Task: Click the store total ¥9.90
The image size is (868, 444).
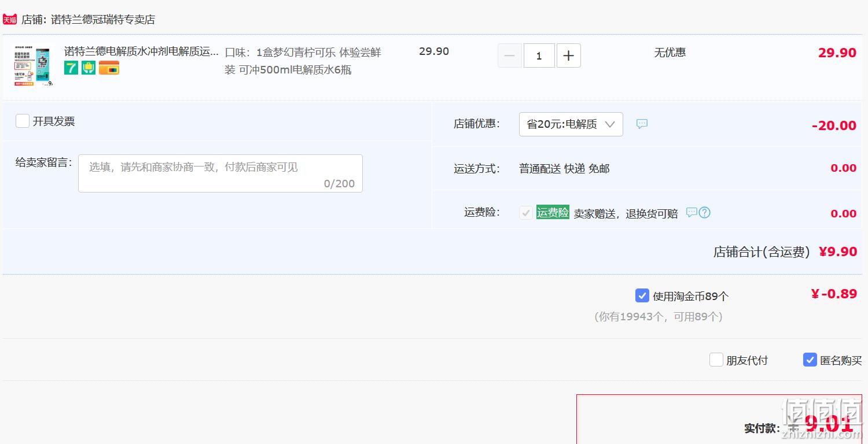Action: [x=838, y=251]
